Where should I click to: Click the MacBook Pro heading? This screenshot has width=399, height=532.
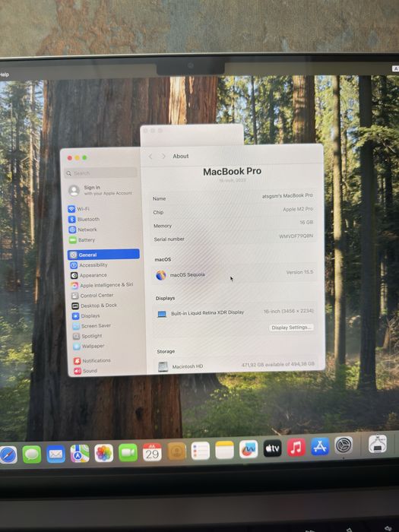232,171
